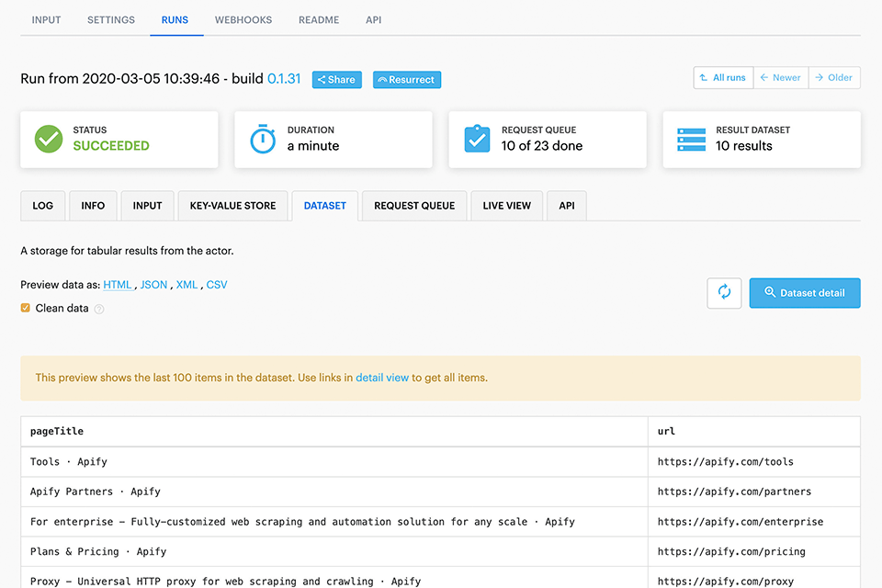Open the README tab
Screen dimensions: 882x588
319,19
